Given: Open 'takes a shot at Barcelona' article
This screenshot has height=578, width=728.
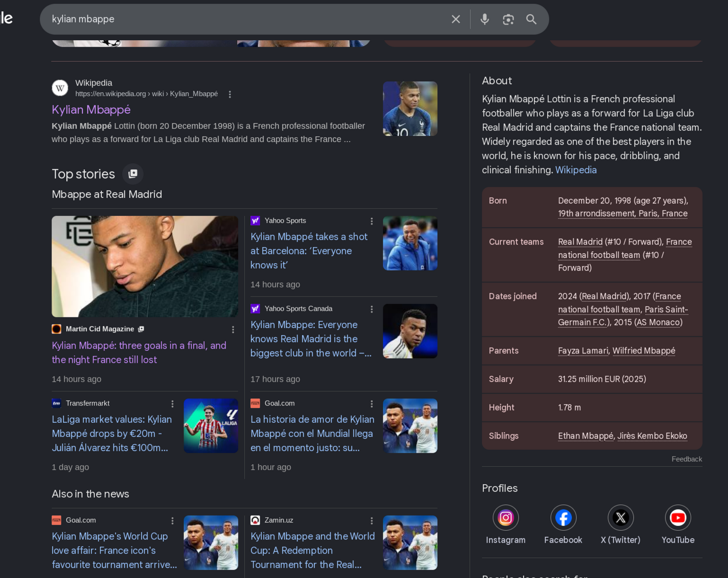Looking at the screenshot, I should (x=309, y=251).
